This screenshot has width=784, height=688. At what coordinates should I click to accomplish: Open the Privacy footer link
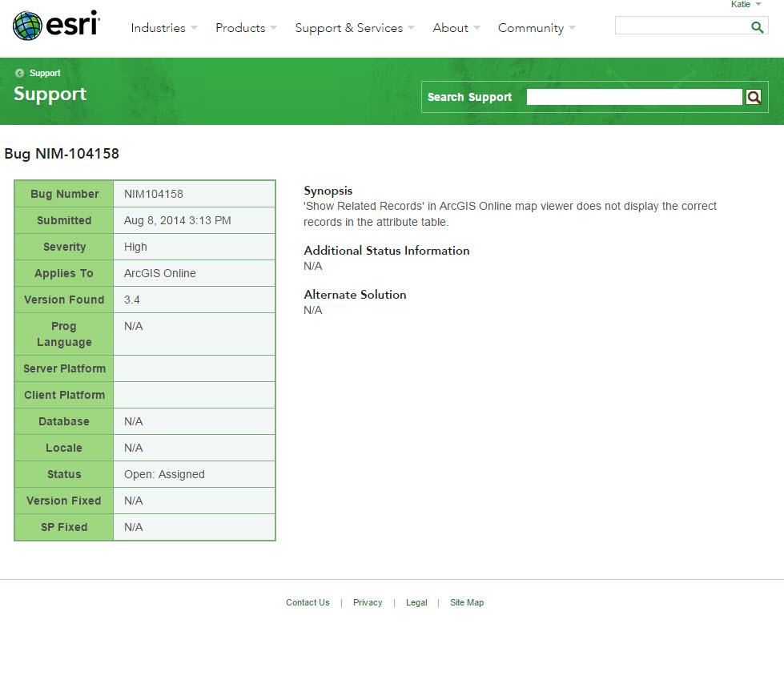click(368, 602)
